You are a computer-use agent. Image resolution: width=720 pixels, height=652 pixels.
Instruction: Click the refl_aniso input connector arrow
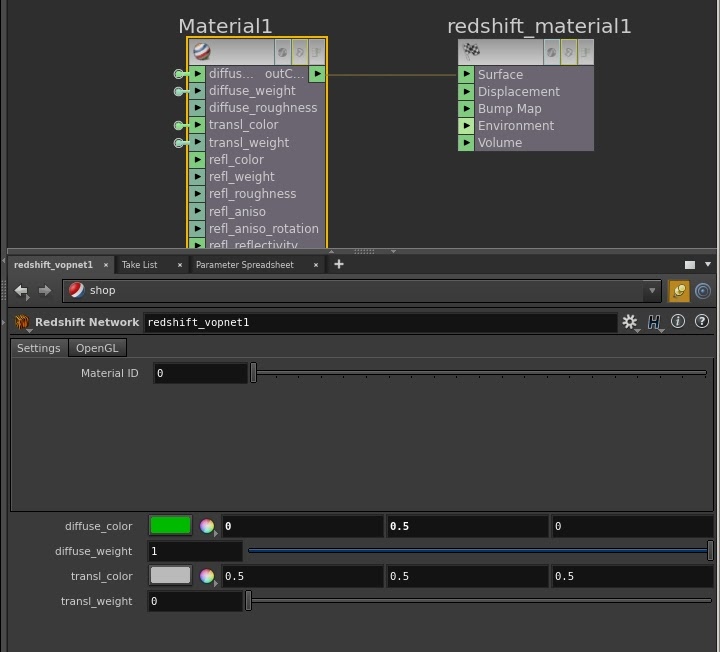point(197,211)
